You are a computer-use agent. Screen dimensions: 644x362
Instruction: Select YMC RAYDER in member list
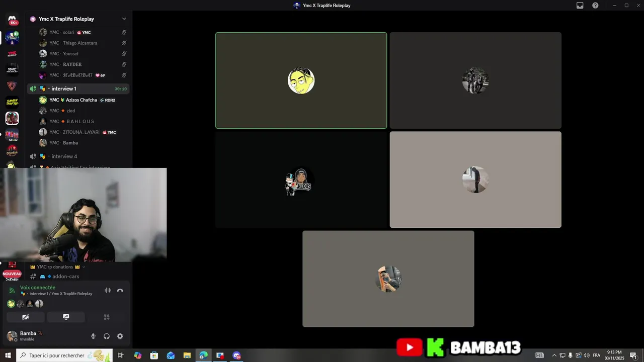tap(78, 64)
